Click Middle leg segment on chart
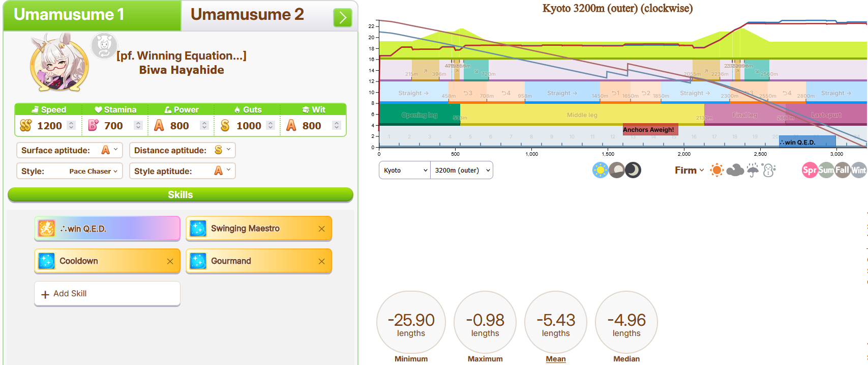The width and height of the screenshot is (868, 365). tap(582, 115)
